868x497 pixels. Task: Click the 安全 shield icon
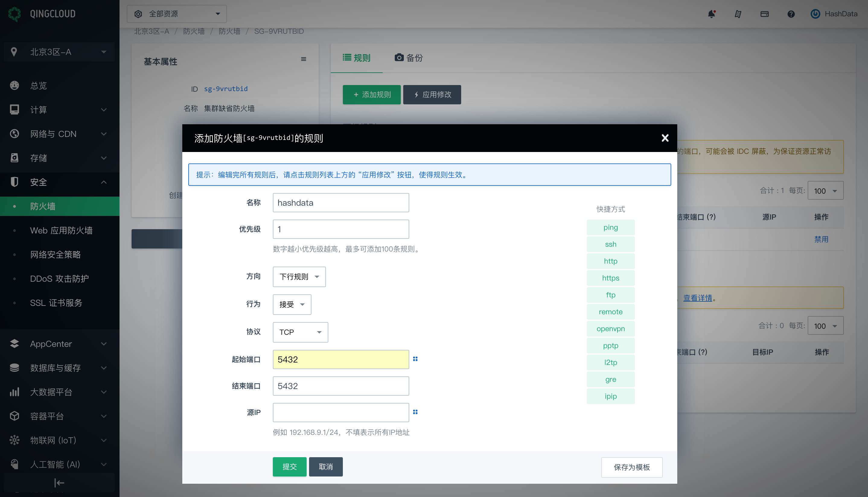(x=14, y=182)
